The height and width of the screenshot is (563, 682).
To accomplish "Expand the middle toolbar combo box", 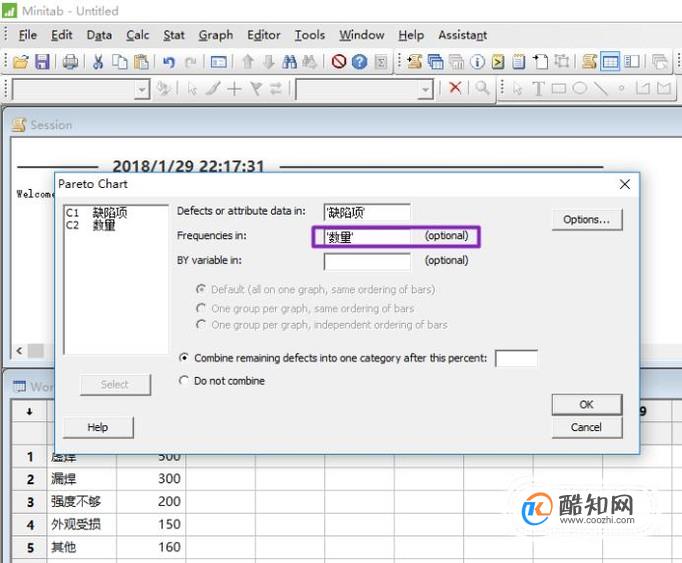I will [x=425, y=90].
